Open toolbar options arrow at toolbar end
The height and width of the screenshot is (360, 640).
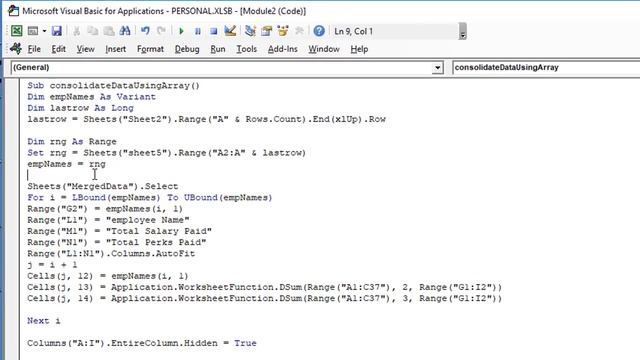462,31
